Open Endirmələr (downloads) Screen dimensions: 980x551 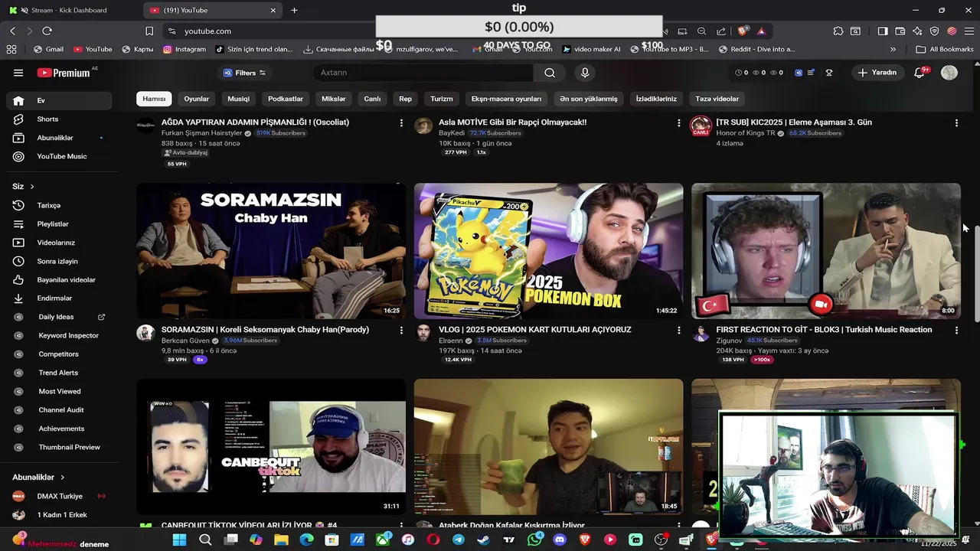coord(60,298)
